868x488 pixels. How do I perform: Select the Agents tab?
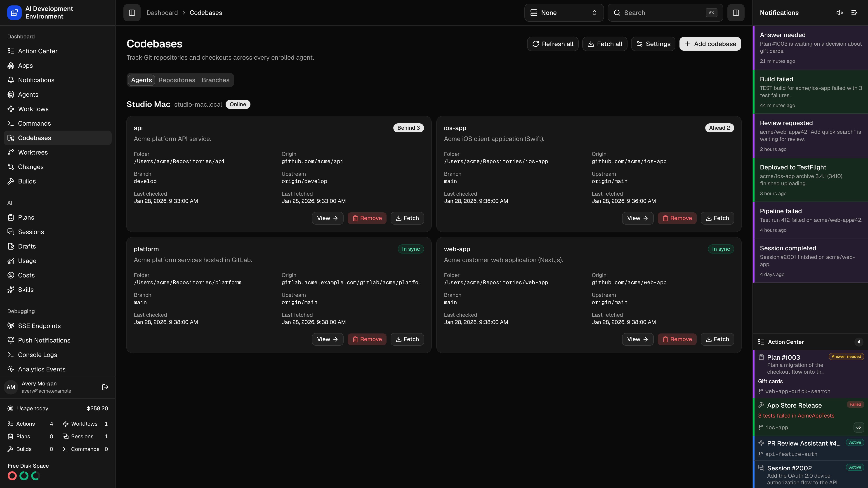pos(141,80)
